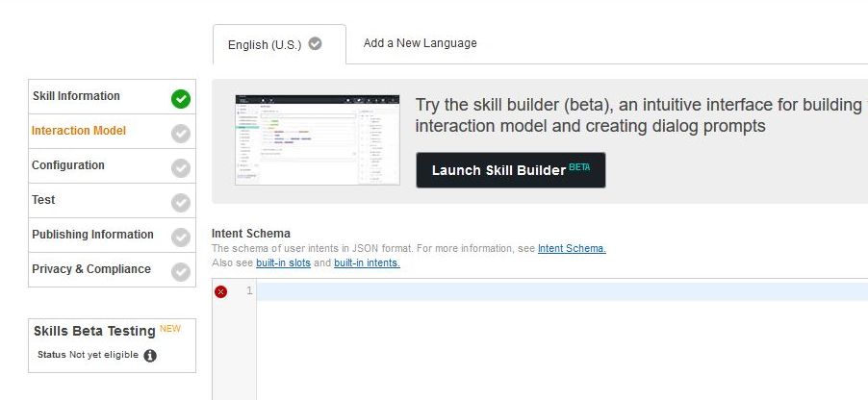Click the gray checkmark beside Privacy & Compliance
Image resolution: width=868 pixels, height=400 pixels.
tap(180, 271)
